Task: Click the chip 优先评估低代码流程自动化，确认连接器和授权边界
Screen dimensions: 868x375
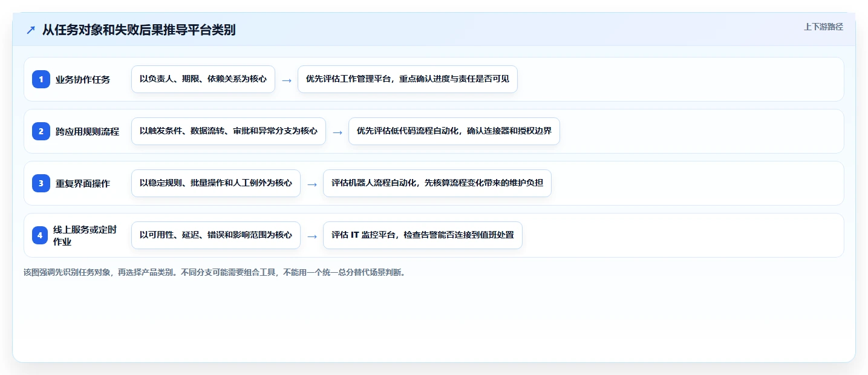Action: click(x=454, y=131)
